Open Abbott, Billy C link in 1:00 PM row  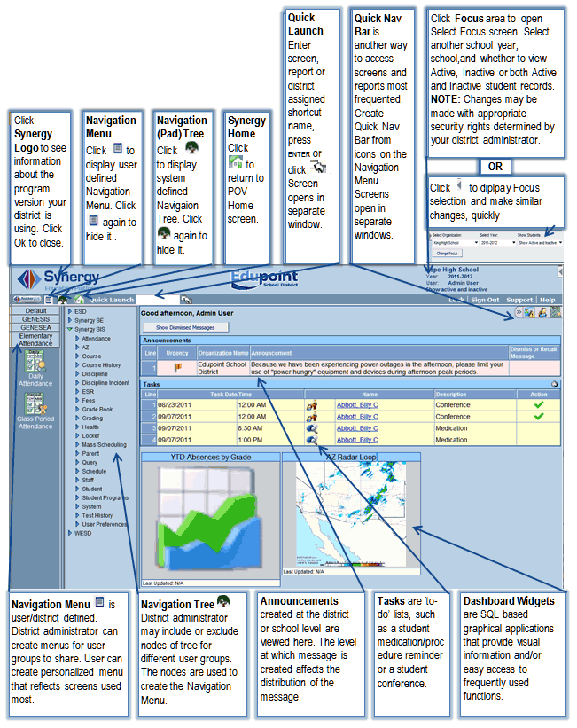tap(357, 440)
